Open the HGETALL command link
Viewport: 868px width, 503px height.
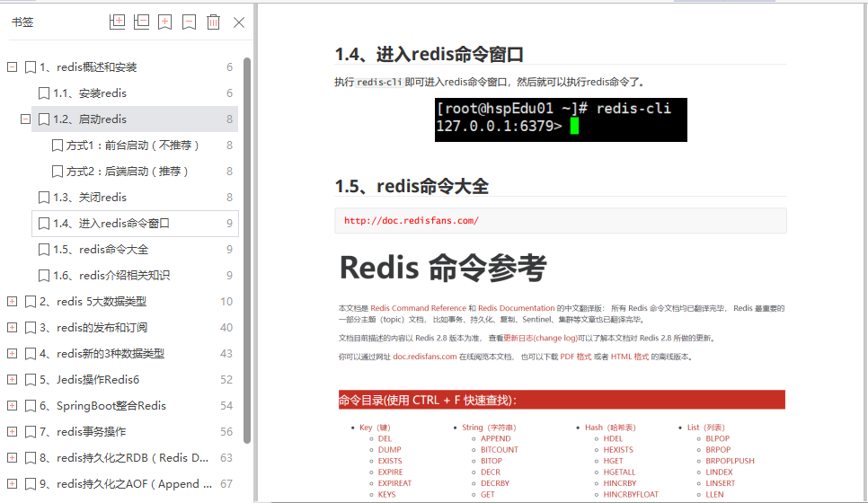click(619, 472)
